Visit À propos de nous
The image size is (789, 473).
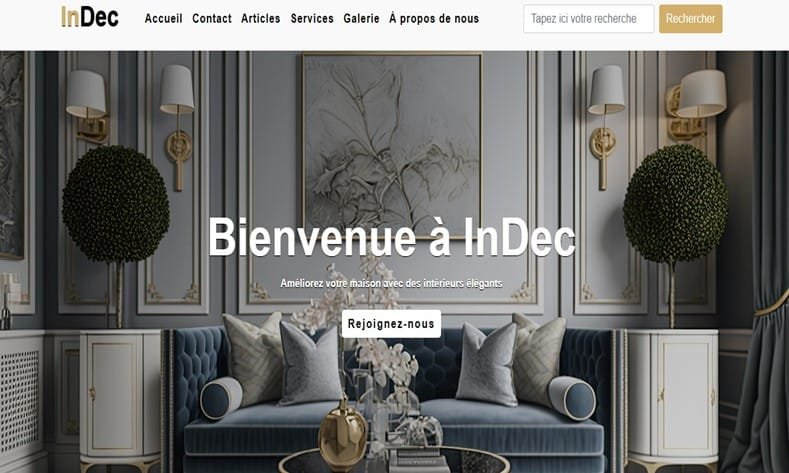(434, 19)
